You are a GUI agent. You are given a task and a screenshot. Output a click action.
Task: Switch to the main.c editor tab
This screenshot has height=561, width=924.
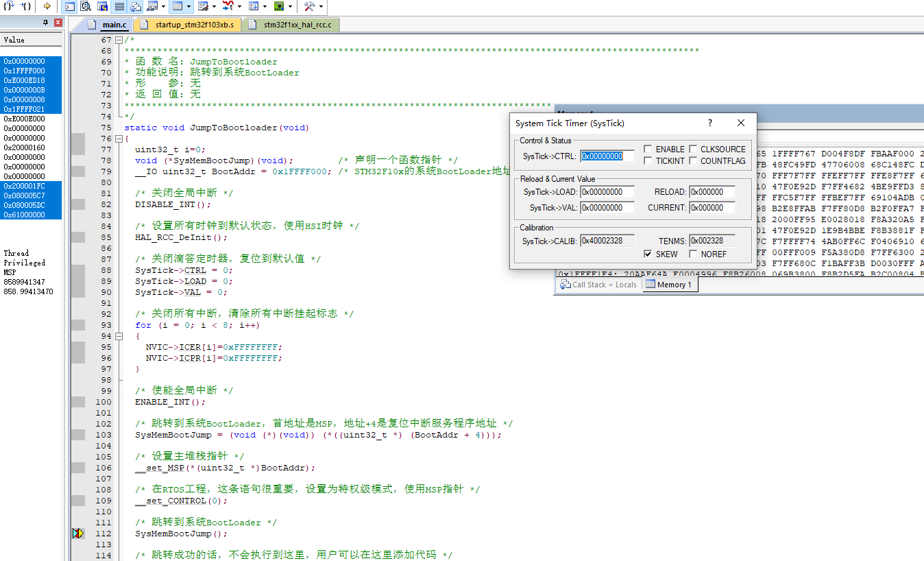[x=109, y=25]
